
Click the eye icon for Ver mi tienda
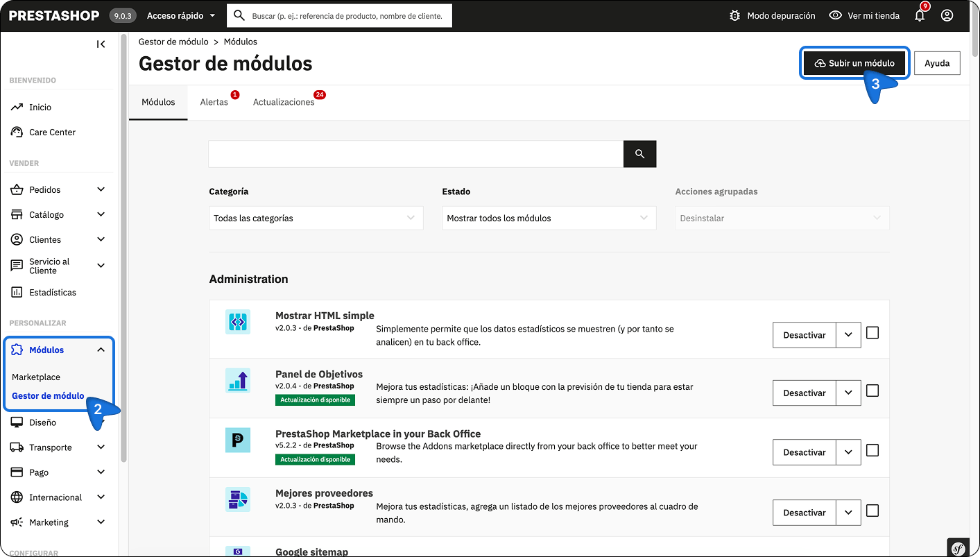tap(836, 15)
